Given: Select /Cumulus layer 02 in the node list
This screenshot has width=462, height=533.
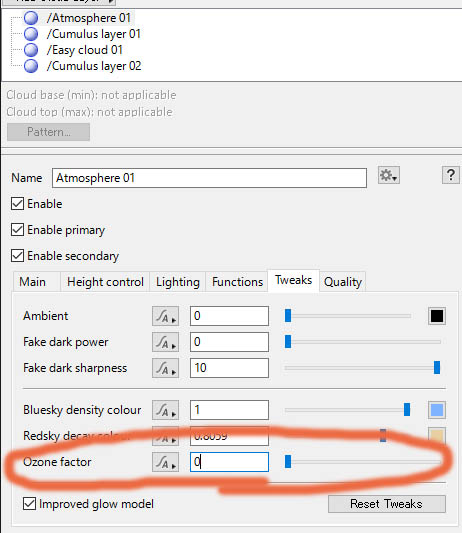Looking at the screenshot, I should click(94, 66).
